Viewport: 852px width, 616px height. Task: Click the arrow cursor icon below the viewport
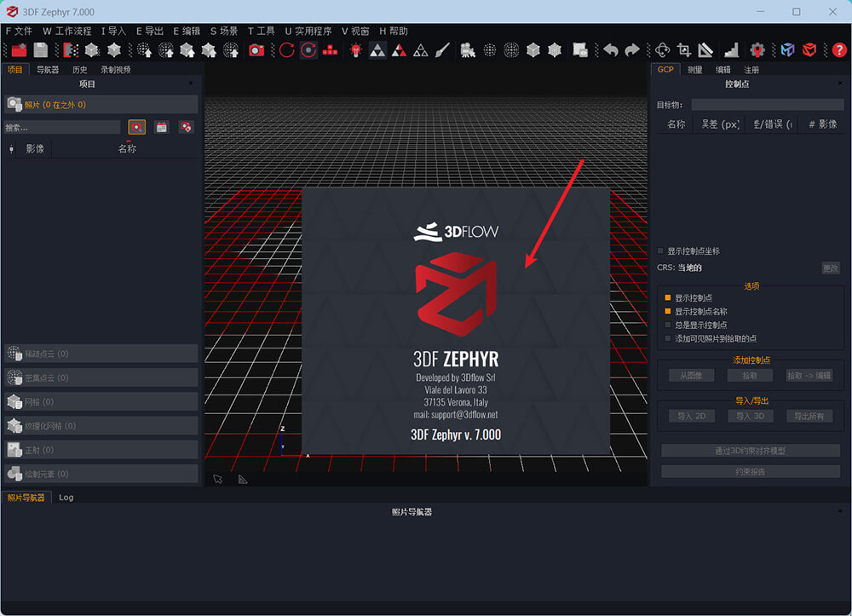(218, 479)
